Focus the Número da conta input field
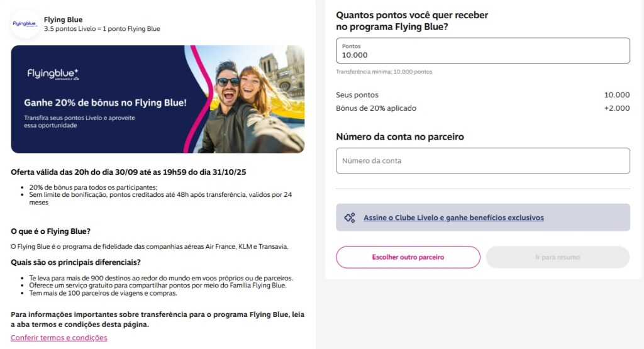The image size is (644, 349). coord(482,160)
